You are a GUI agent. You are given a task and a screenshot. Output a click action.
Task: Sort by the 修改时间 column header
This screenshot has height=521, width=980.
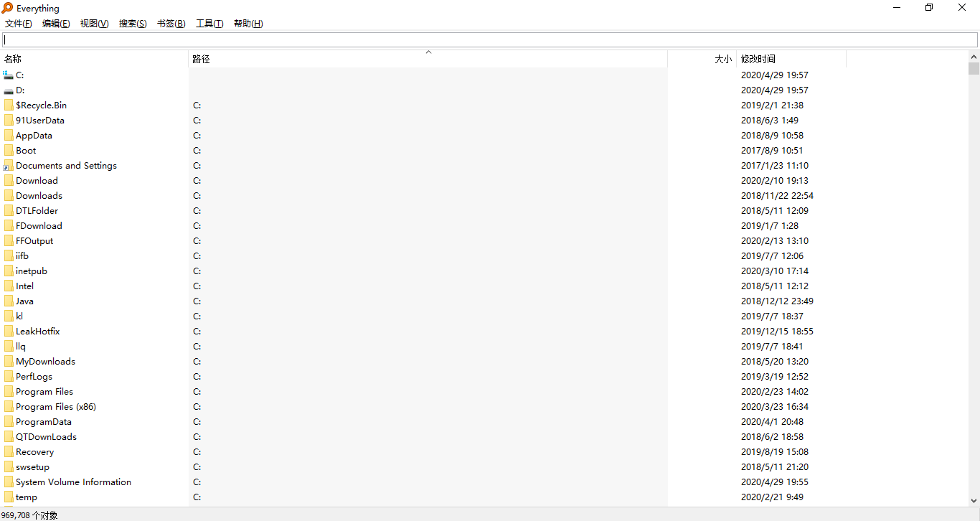click(791, 59)
